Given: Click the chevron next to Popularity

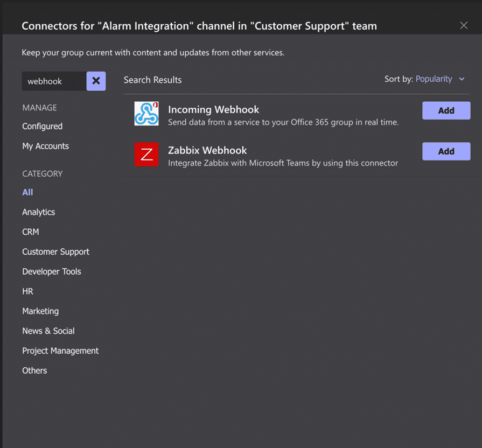Looking at the screenshot, I should 462,79.
